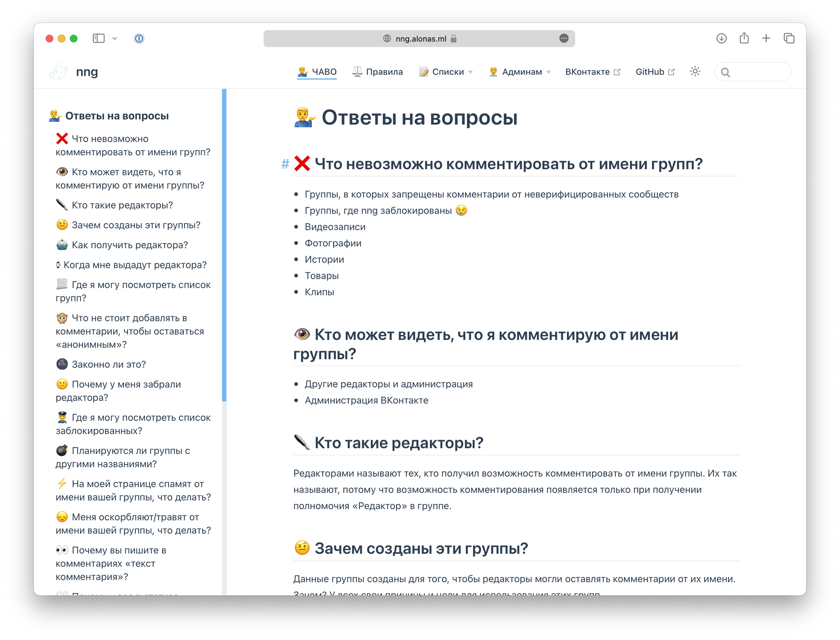The width and height of the screenshot is (840, 640).
Task: Click the page options ellipsis in address bar
Action: point(563,38)
